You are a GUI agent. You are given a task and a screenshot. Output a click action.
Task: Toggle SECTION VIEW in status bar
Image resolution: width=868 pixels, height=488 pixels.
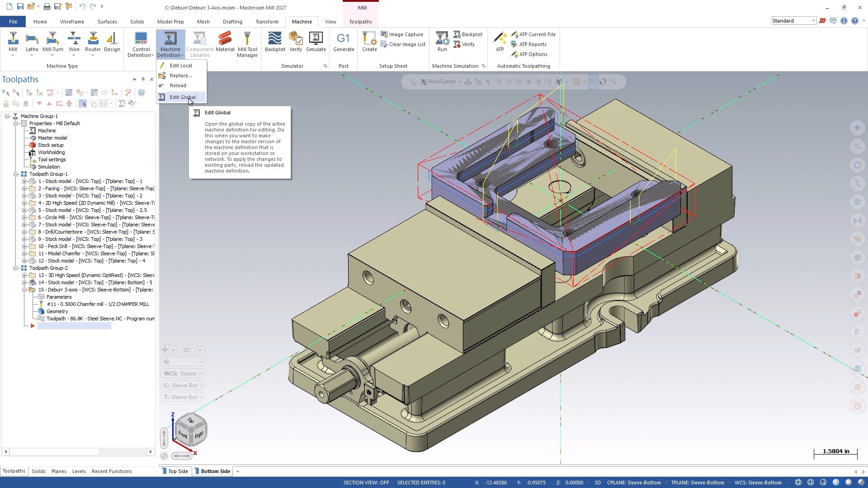[x=366, y=483]
